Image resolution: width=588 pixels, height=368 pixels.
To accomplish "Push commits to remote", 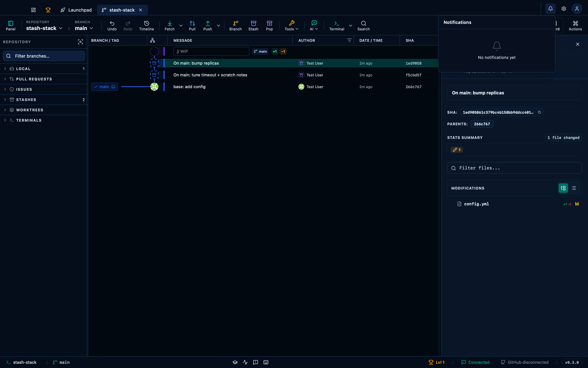I will pos(207,26).
